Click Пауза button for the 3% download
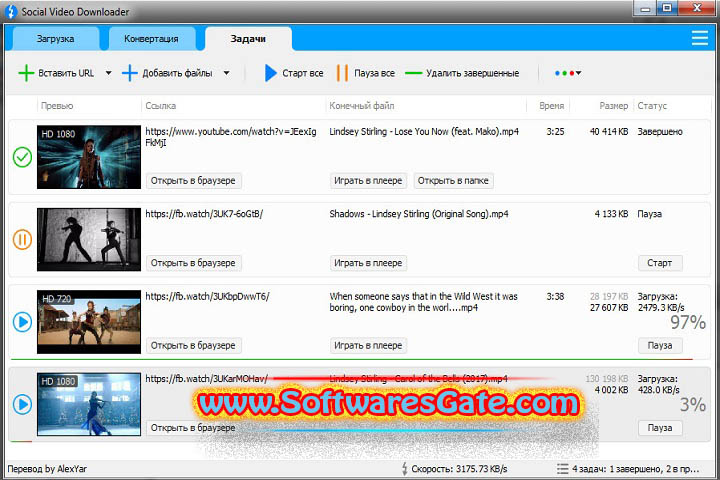This screenshot has width=720, height=480. point(660,428)
